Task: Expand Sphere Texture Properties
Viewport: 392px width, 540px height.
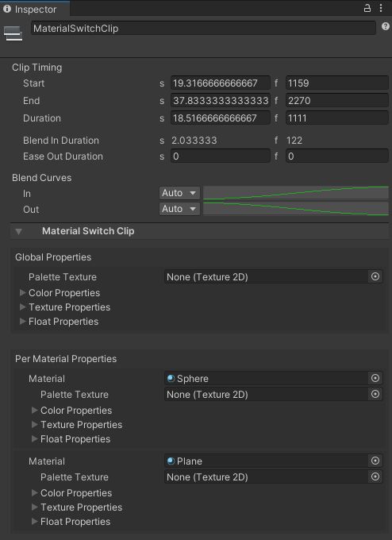Action: (x=34, y=425)
